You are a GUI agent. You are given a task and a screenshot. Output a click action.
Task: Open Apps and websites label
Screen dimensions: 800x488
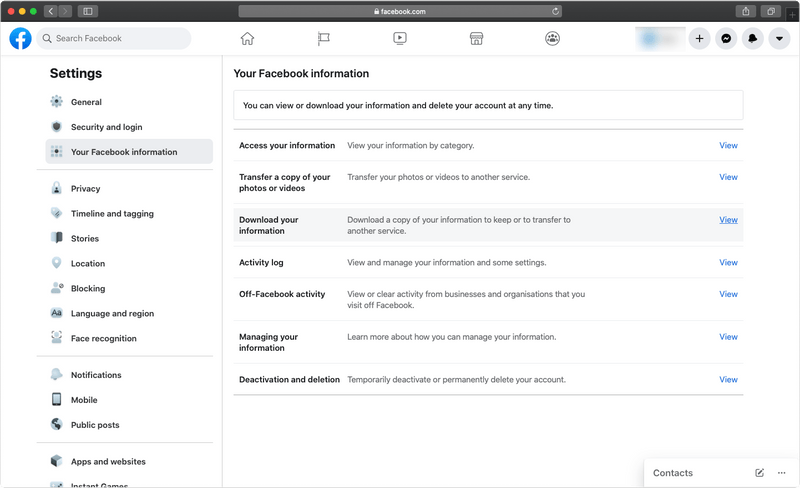point(108,462)
